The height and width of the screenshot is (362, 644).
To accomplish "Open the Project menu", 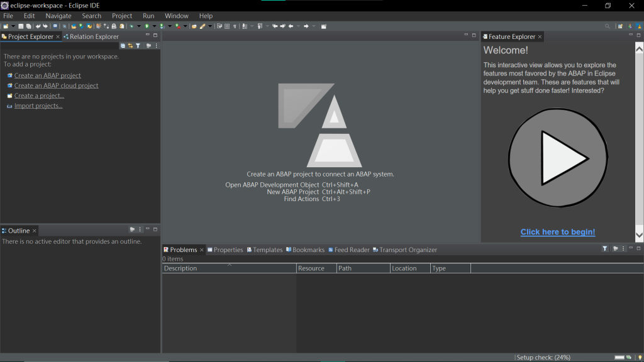I will pos(122,16).
